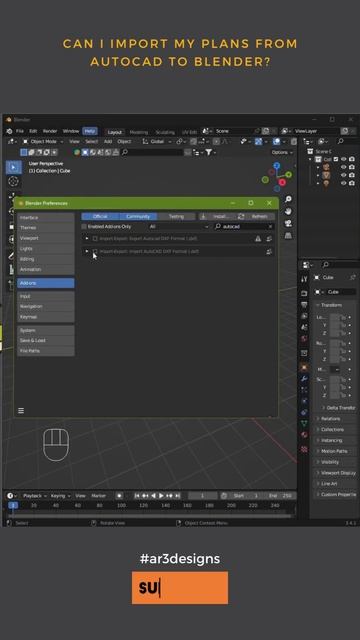Click the Play animation button in timeline
Viewport: 360px width, 640px height.
coord(161,496)
